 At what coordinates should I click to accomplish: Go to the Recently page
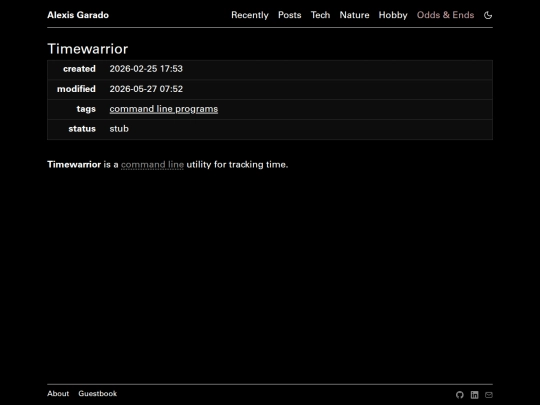pos(250,15)
